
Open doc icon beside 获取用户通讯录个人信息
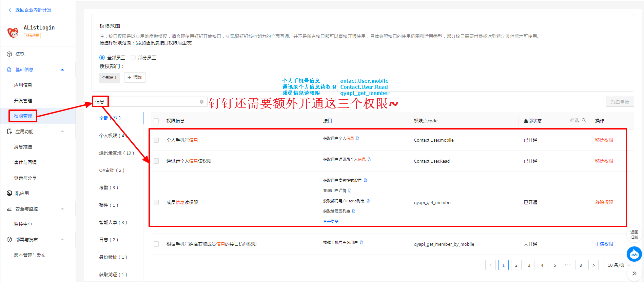[369, 159]
